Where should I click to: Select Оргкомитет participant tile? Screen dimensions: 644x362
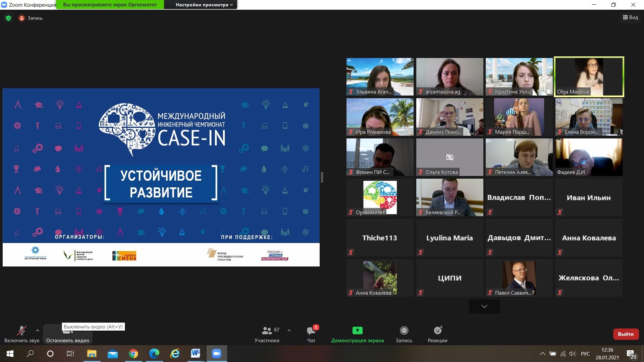click(x=380, y=197)
